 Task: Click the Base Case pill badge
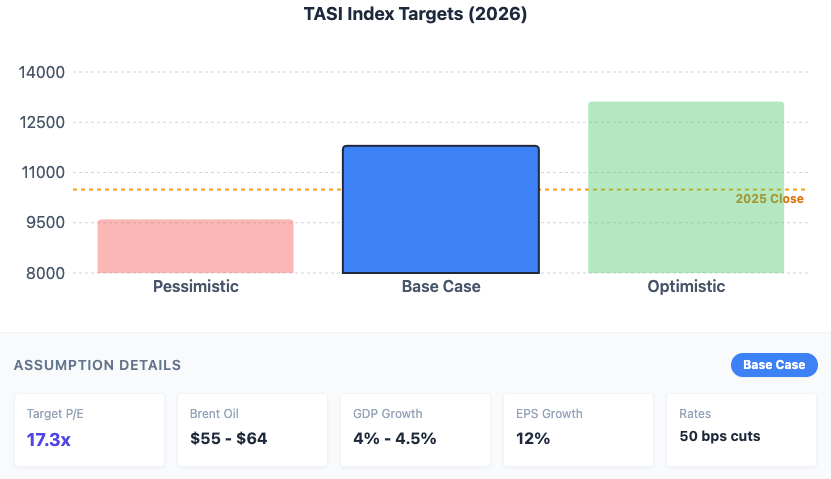[x=774, y=365]
